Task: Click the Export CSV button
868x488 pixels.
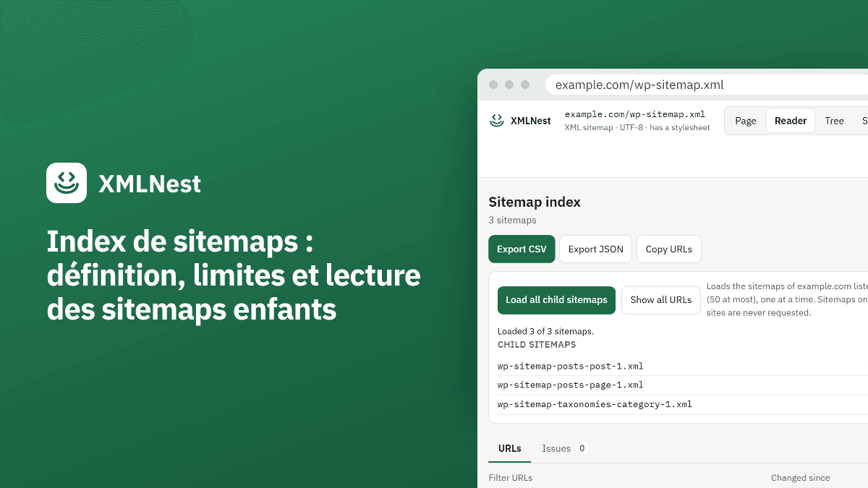Action: click(522, 249)
